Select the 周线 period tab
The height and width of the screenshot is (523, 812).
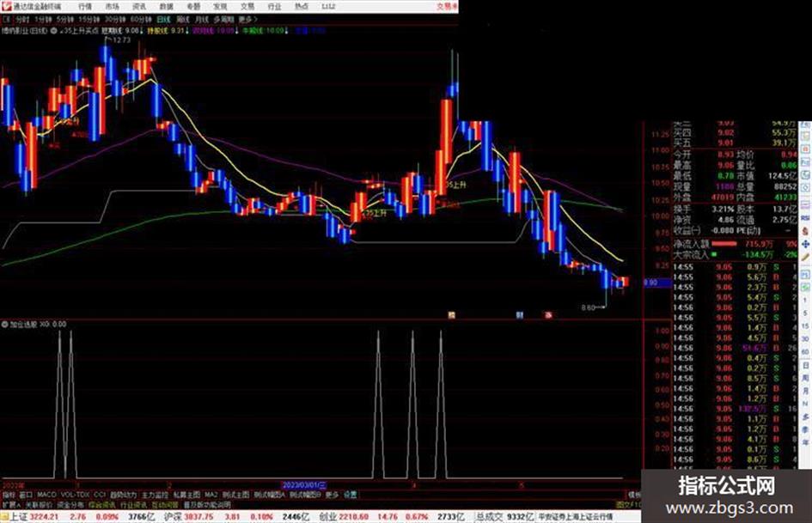tap(183, 20)
